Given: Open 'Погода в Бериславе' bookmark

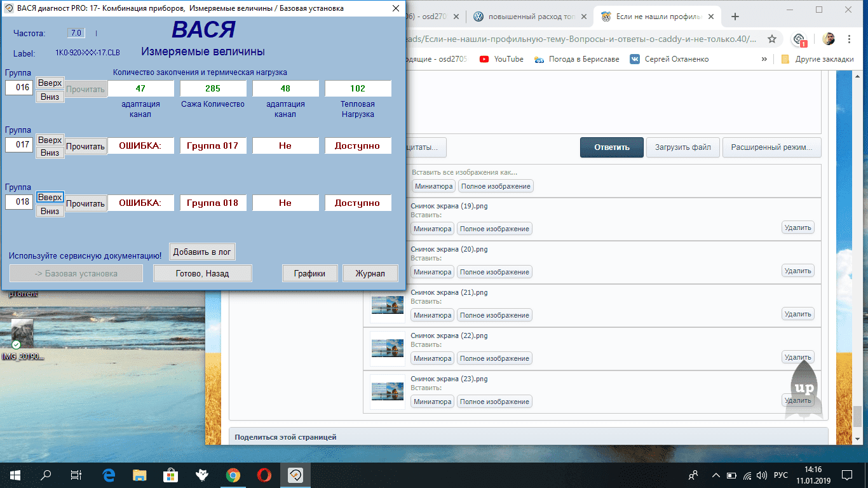Looking at the screenshot, I should 576,59.
